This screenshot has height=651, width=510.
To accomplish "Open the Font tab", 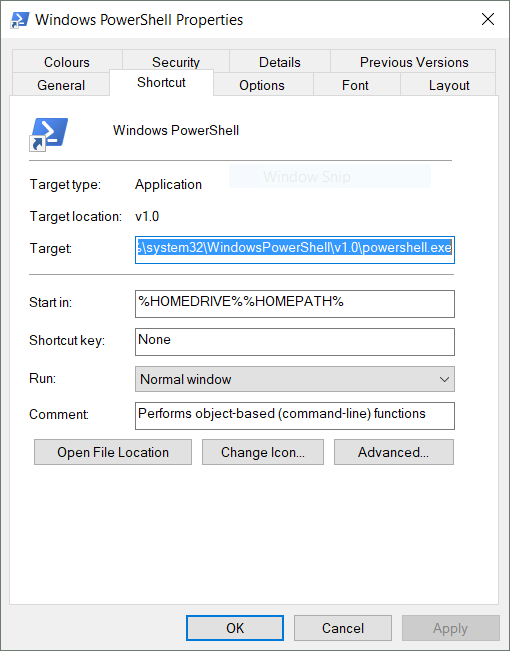I will [x=355, y=85].
